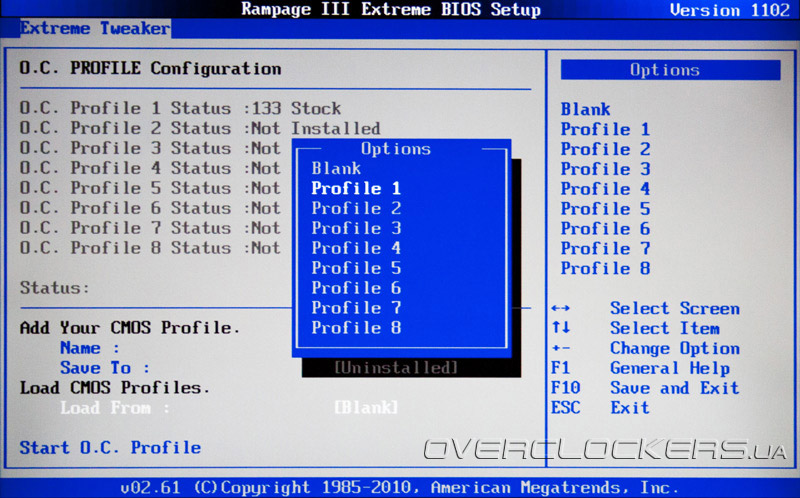The width and height of the screenshot is (800, 498).
Task: Click O.C. Profile 8 Status row
Action: tap(150, 247)
